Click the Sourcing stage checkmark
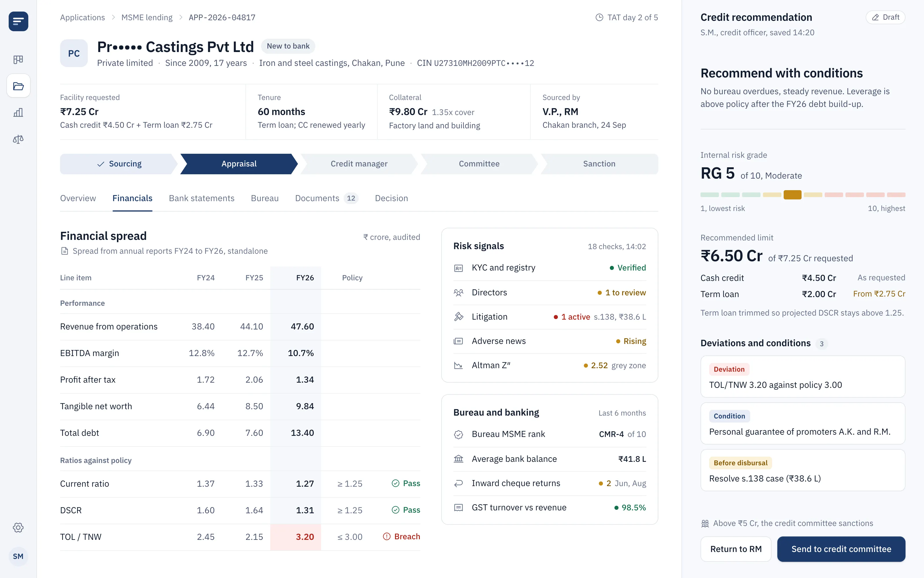Viewport: 924px width, 578px height. [101, 164]
